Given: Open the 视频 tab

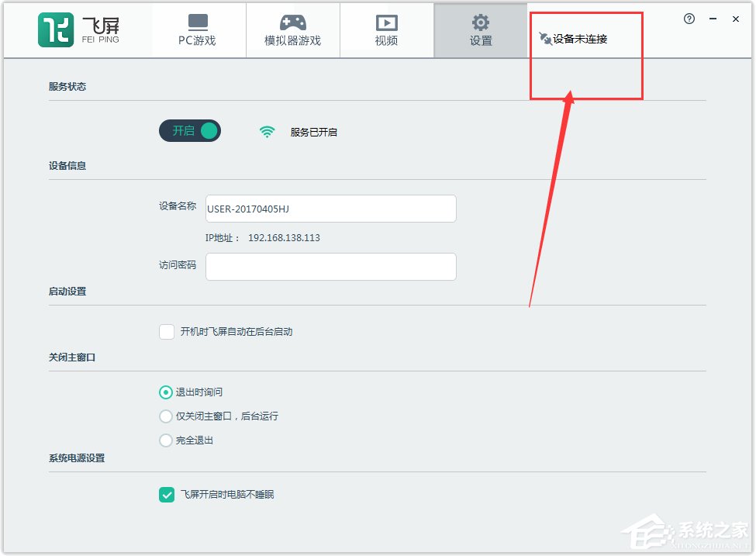Looking at the screenshot, I should [x=387, y=30].
